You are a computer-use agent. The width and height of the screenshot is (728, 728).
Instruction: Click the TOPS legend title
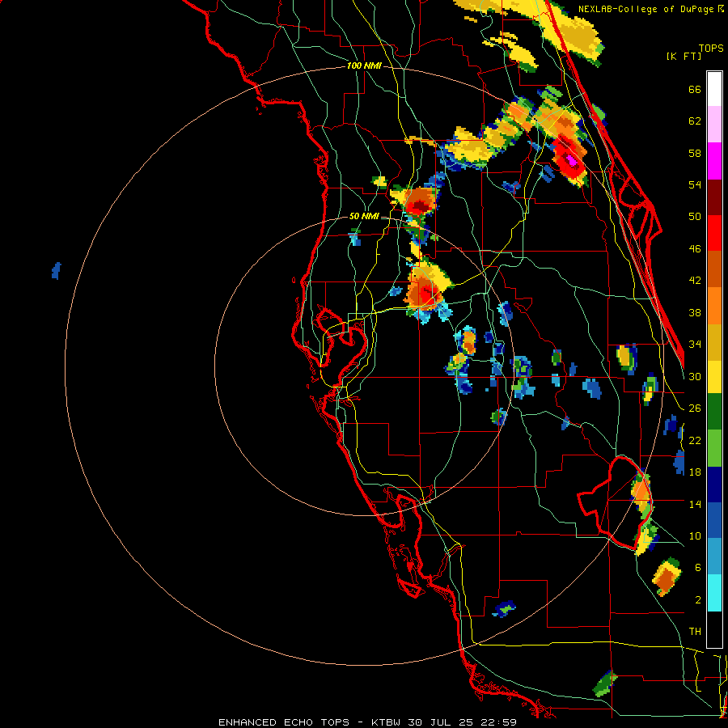[x=710, y=48]
